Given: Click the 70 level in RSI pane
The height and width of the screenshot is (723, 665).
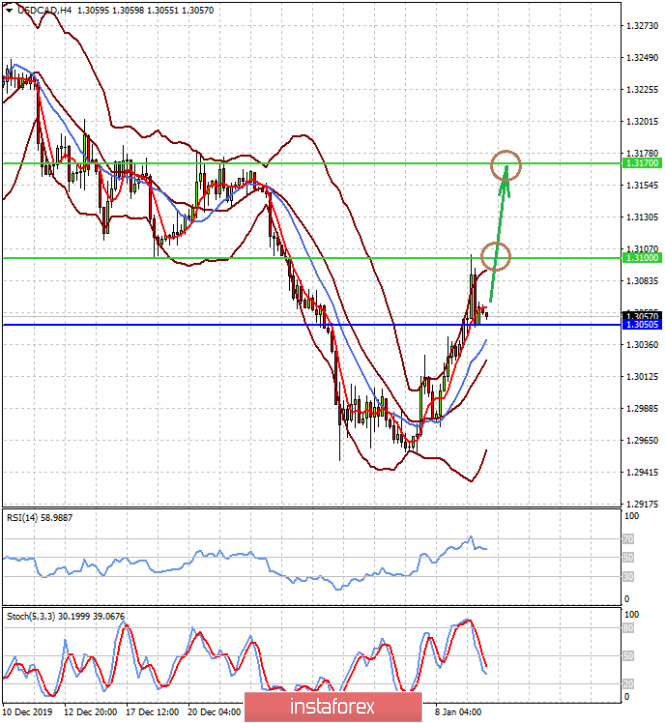Looking at the screenshot, I should pos(629,539).
